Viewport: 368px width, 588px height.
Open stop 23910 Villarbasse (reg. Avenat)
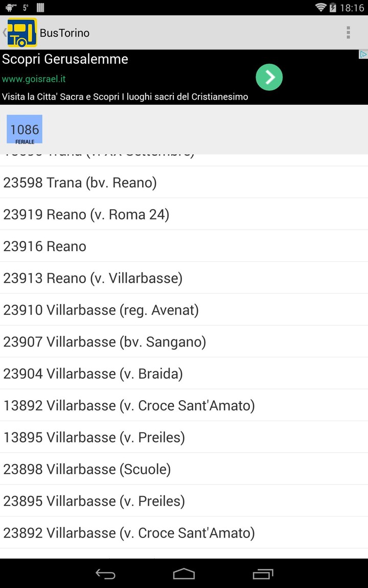pyautogui.click(x=184, y=310)
